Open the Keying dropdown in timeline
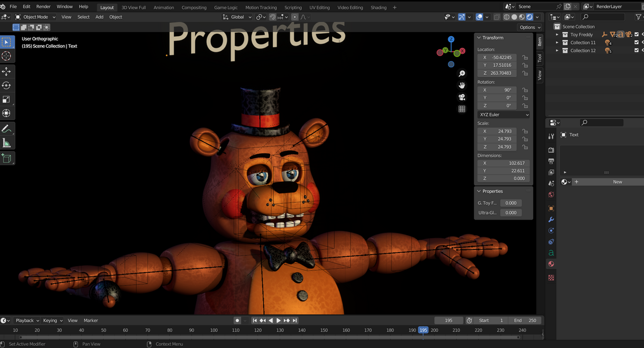644x348 pixels. pyautogui.click(x=53, y=320)
